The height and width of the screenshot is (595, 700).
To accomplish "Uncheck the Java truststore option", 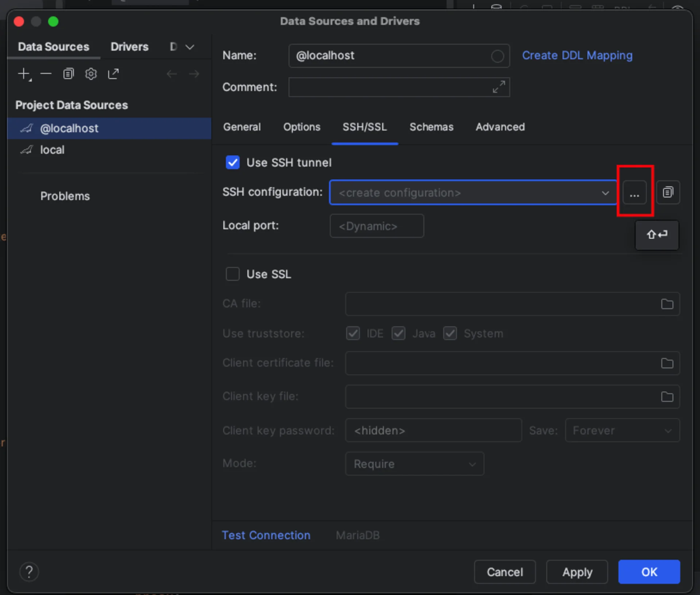I will tap(398, 333).
